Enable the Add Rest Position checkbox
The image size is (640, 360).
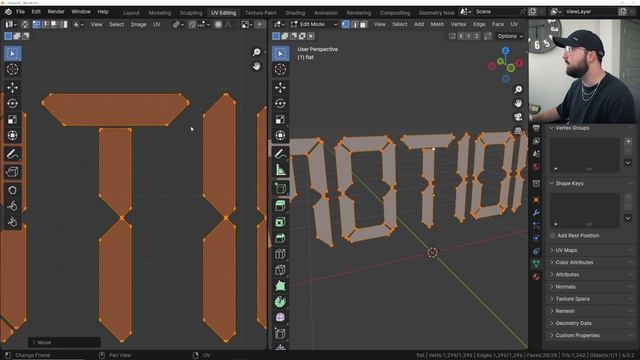tap(553, 236)
